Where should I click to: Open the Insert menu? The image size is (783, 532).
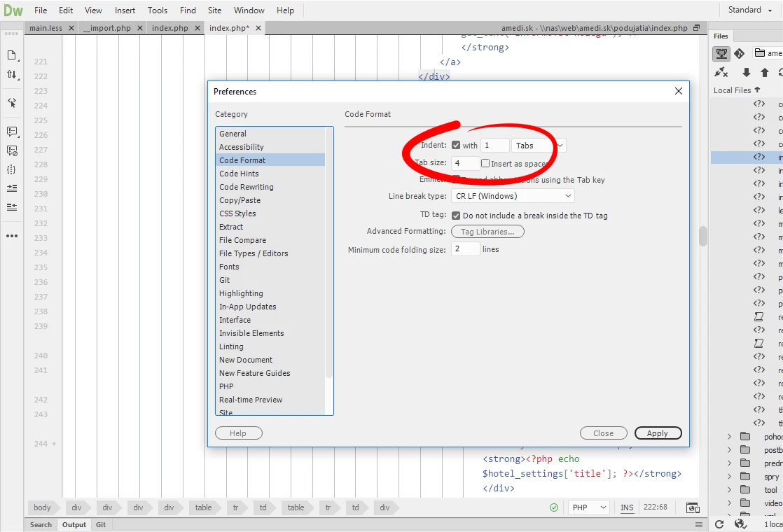[125, 10]
